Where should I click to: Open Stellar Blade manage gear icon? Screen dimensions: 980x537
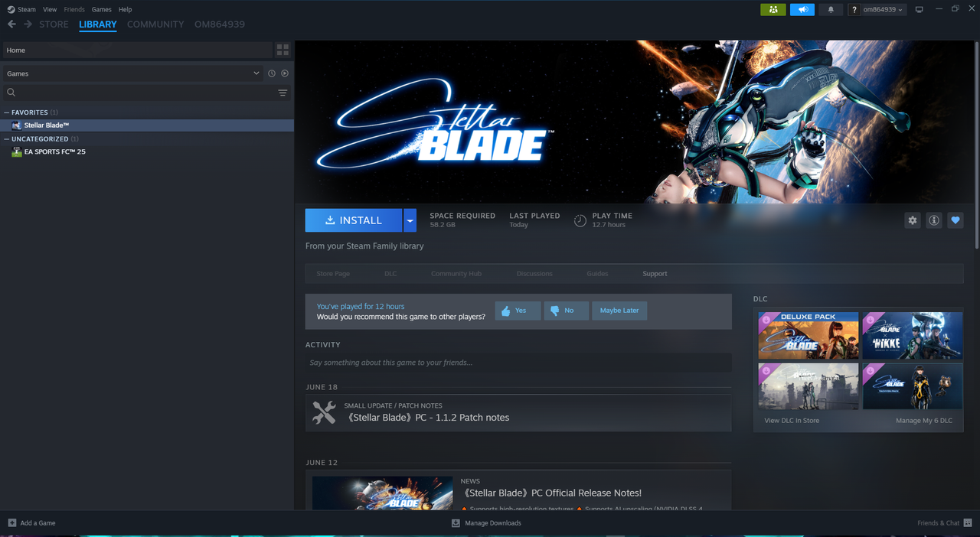pos(913,220)
